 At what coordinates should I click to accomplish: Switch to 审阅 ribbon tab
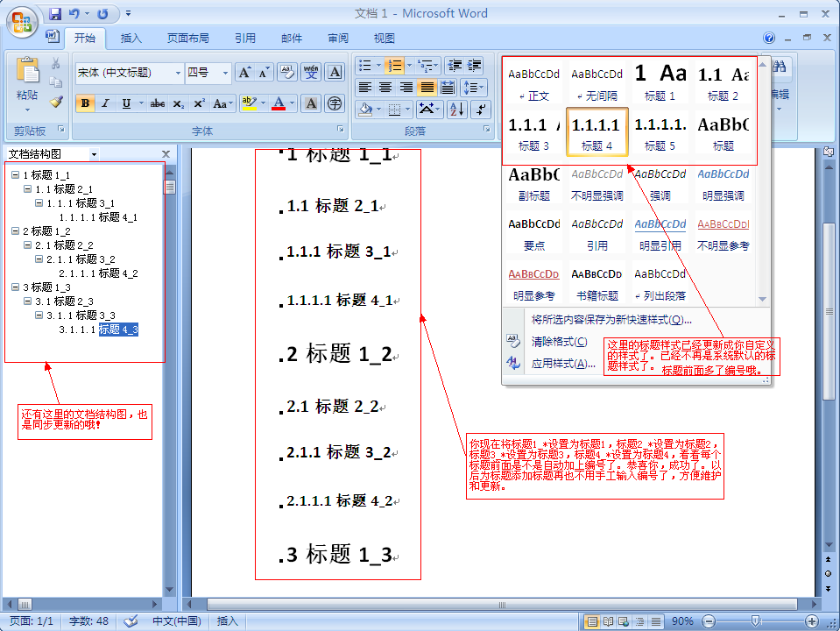[x=338, y=38]
